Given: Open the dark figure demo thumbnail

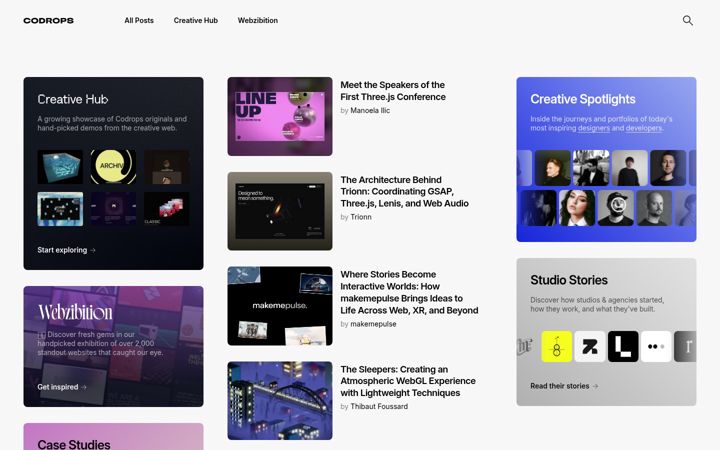Looking at the screenshot, I should click(x=167, y=167).
